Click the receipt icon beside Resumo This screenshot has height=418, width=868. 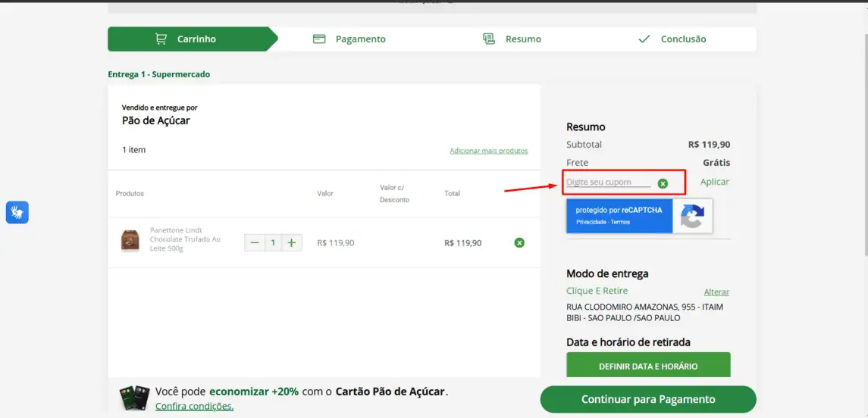pyautogui.click(x=489, y=39)
